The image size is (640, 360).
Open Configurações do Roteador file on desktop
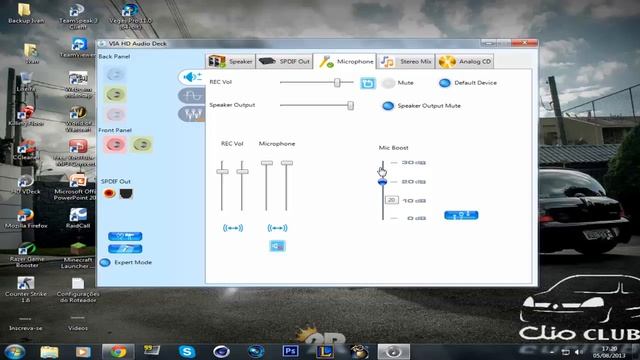[x=78, y=289]
